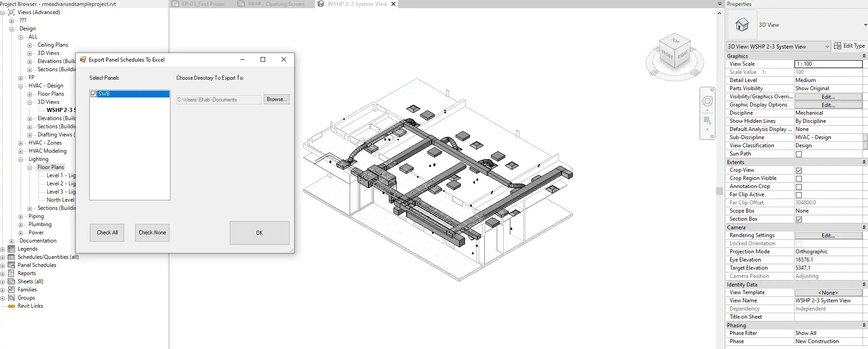Click the Discipline Mechanical value
The height and width of the screenshot is (349, 868).
828,113
